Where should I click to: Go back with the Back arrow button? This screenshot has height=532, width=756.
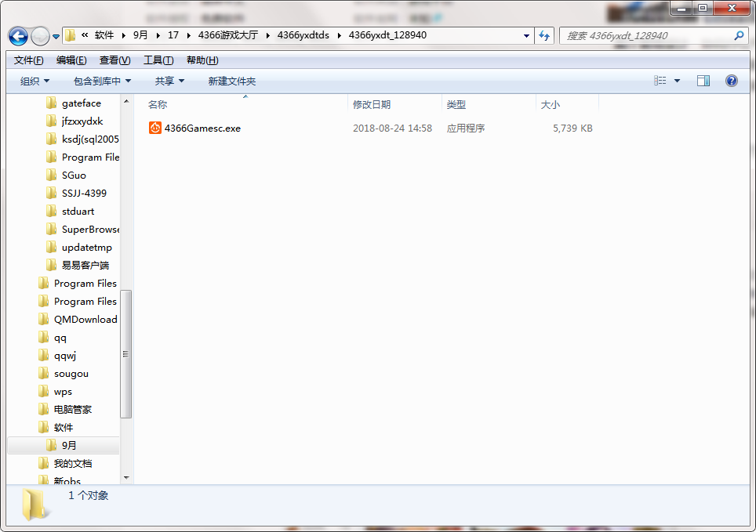(x=18, y=36)
